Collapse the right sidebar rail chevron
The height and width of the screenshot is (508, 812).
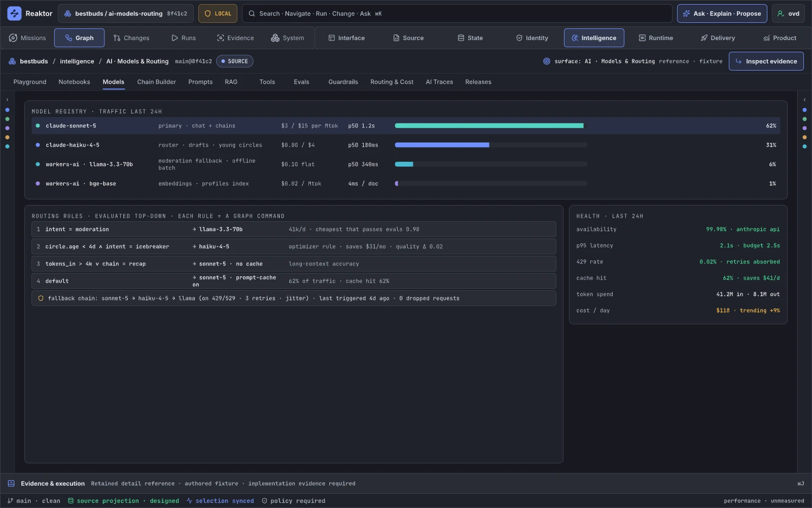pos(804,100)
